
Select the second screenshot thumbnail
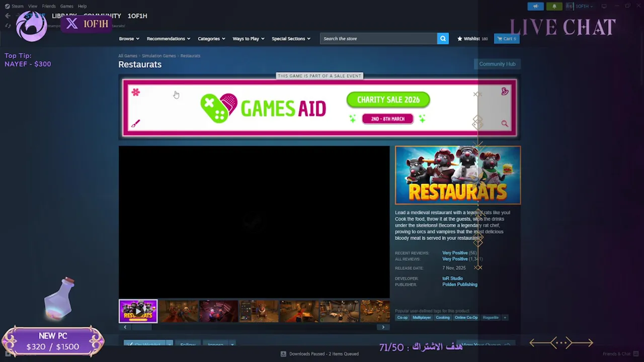click(x=178, y=311)
